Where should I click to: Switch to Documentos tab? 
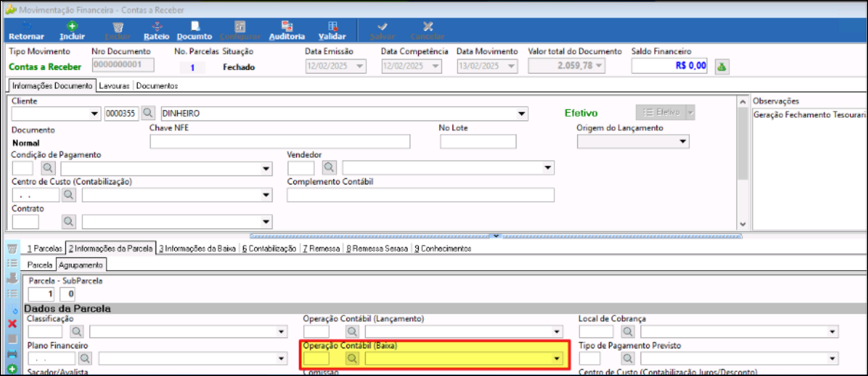click(x=157, y=86)
